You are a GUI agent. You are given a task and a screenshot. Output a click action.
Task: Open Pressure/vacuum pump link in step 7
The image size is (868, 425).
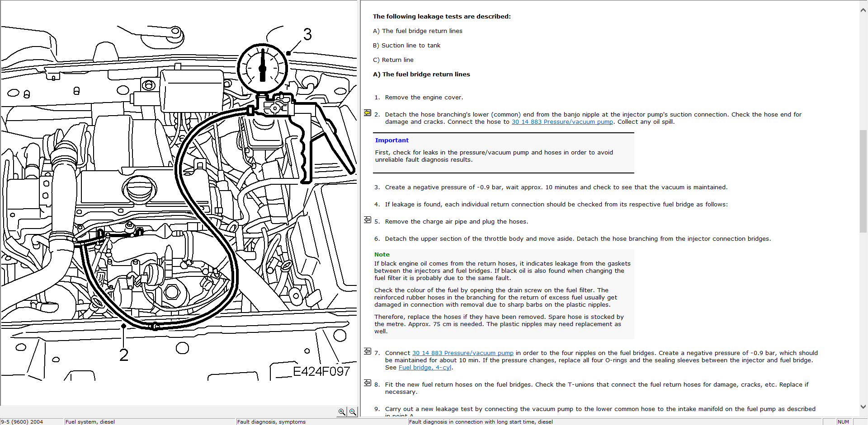click(462, 353)
